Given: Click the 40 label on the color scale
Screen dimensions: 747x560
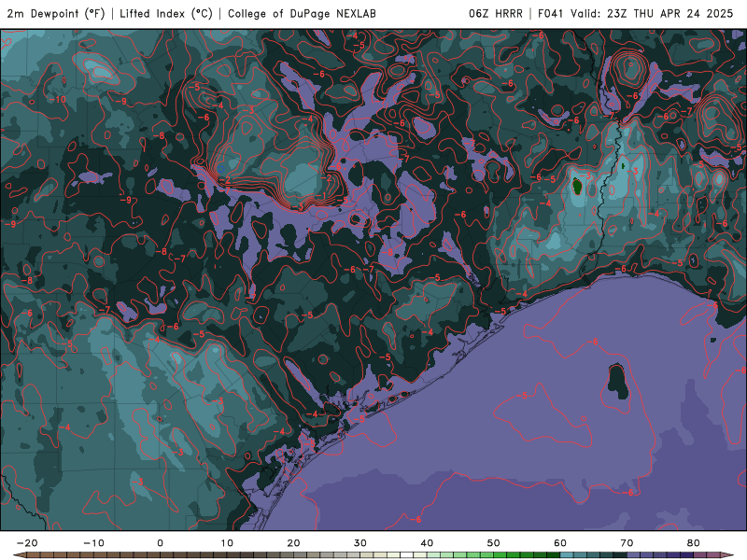Looking at the screenshot, I should [x=427, y=543].
